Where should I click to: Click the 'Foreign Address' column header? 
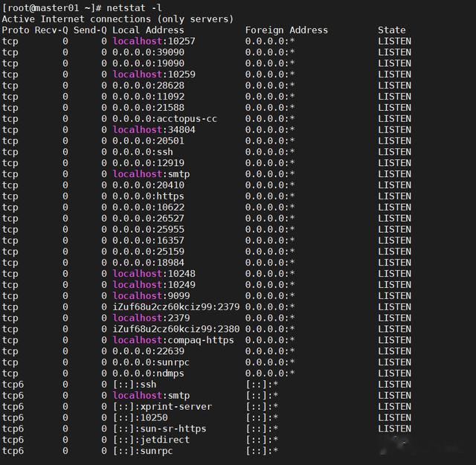[286, 30]
